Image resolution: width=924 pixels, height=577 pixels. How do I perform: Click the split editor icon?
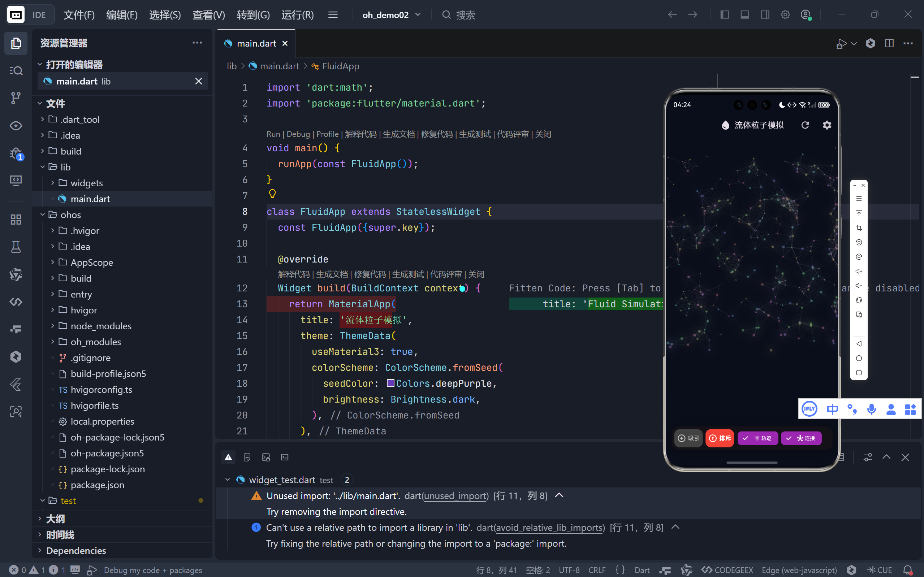click(889, 43)
